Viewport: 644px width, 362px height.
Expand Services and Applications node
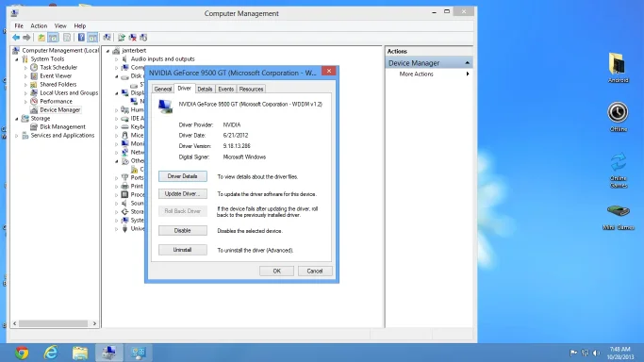pos(17,136)
